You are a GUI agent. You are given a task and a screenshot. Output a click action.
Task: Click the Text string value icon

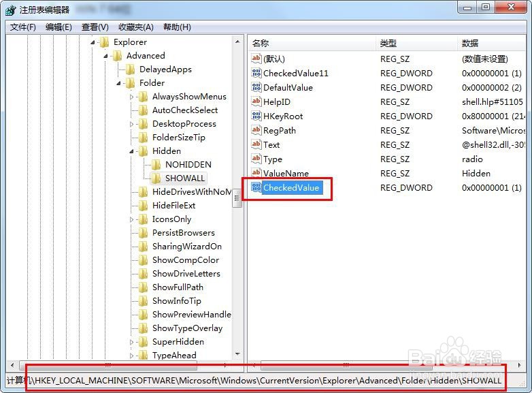click(x=256, y=144)
